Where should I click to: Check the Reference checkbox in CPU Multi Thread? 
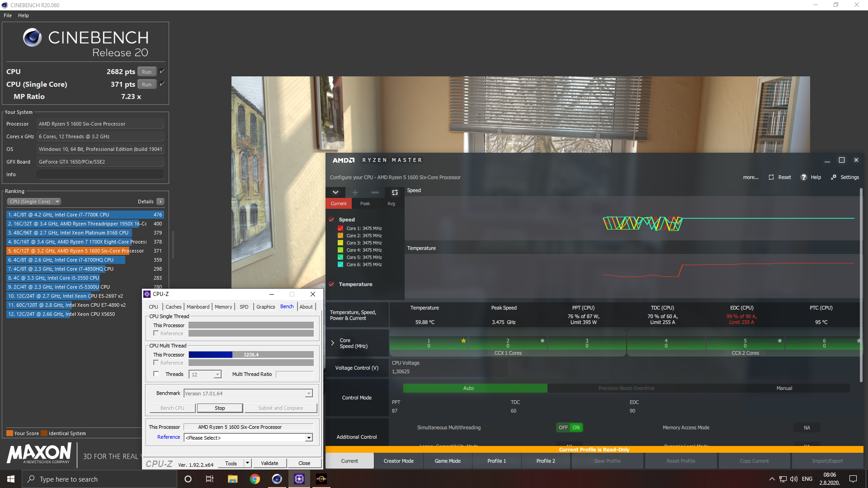(x=156, y=363)
